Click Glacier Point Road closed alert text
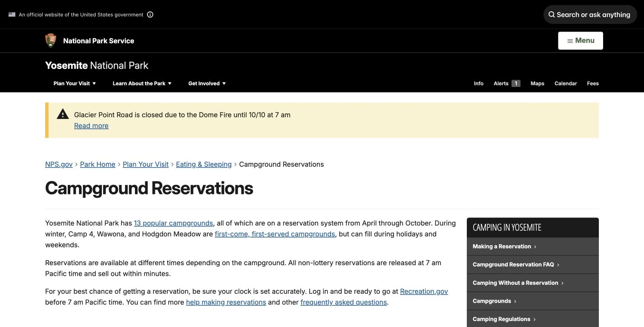Image resolution: width=644 pixels, height=327 pixels. click(x=182, y=115)
